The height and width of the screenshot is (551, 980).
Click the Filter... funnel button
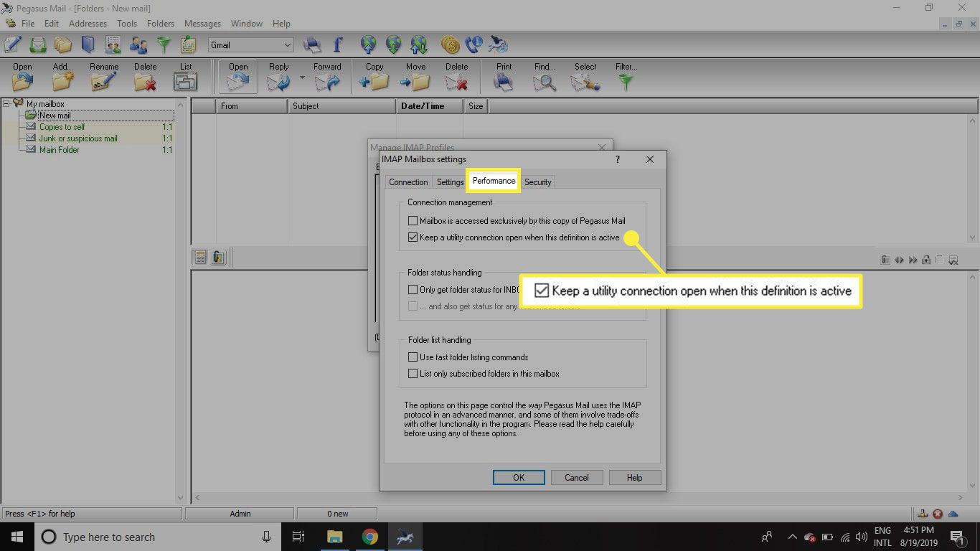626,76
